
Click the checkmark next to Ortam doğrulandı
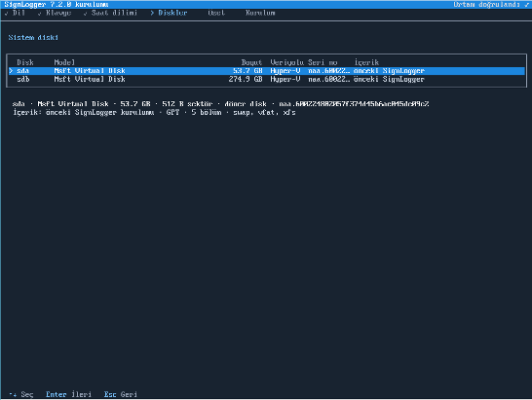tap(526, 5)
